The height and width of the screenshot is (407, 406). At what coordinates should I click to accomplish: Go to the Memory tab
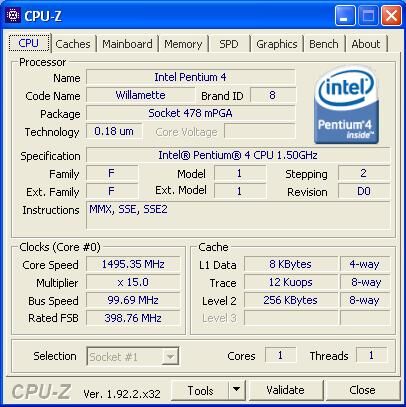[183, 44]
